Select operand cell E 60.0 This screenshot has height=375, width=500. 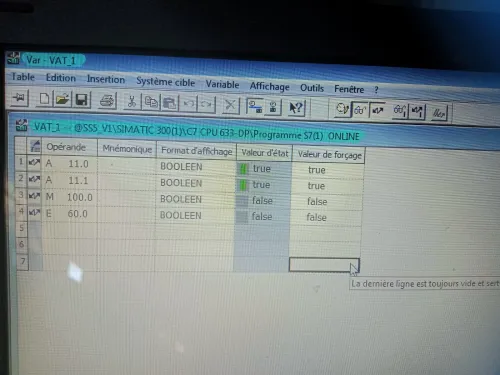pyautogui.click(x=69, y=213)
